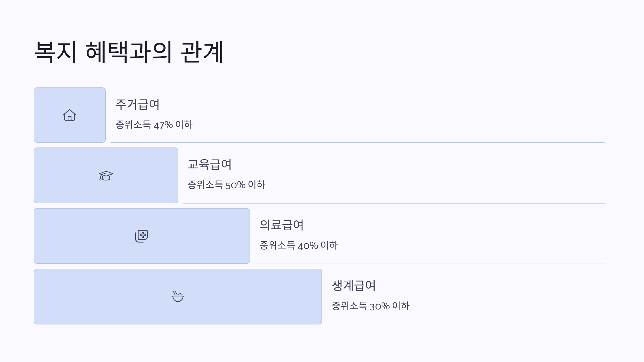Select the 교육급여 heading
The image size is (644, 362).
(209, 164)
